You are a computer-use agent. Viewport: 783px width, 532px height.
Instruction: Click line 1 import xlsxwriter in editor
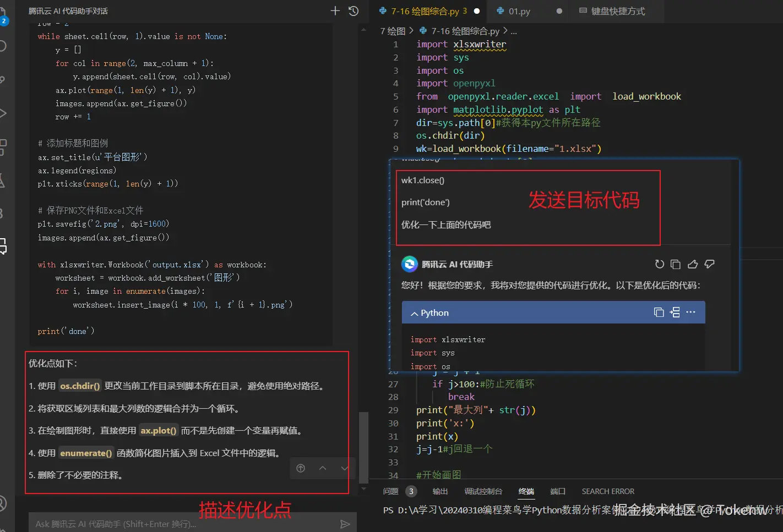pos(461,44)
